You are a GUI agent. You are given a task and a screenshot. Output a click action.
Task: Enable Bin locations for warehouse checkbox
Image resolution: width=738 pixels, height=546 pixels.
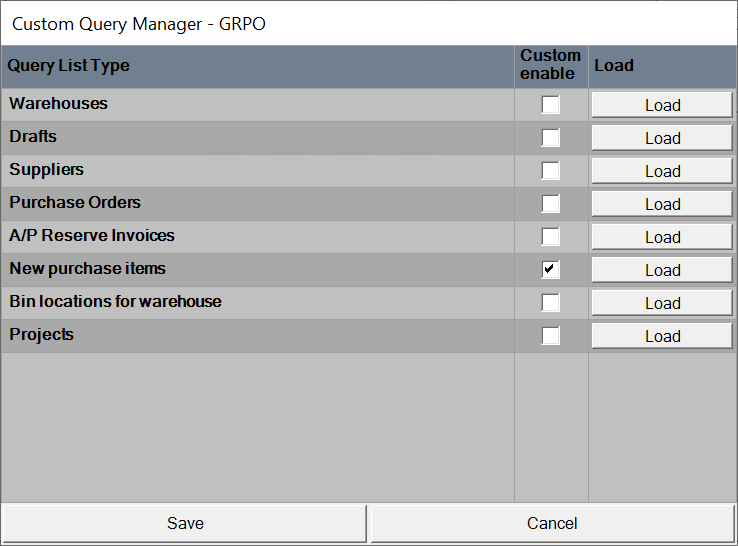click(551, 303)
